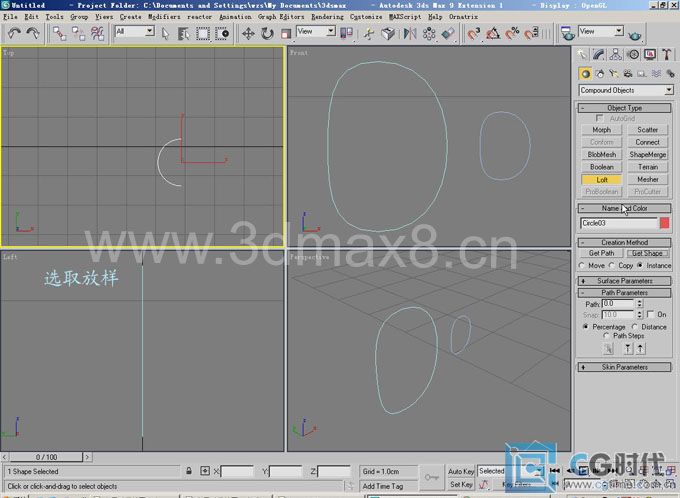Select the Select and Move tool

pyautogui.click(x=248, y=33)
